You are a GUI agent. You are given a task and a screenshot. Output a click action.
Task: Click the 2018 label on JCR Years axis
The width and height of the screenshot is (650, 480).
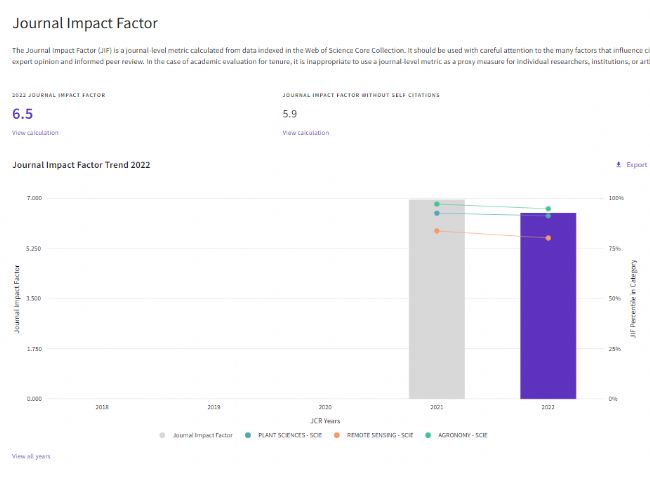(102, 408)
